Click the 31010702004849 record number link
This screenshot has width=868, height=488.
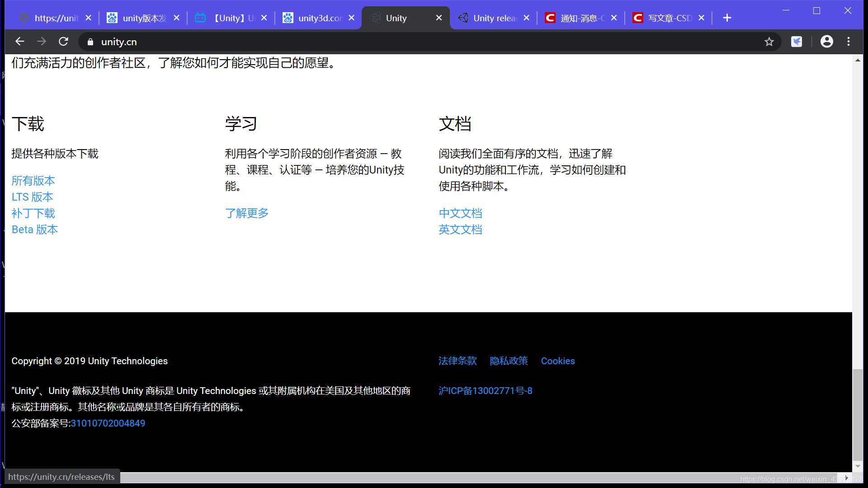pyautogui.click(x=108, y=423)
